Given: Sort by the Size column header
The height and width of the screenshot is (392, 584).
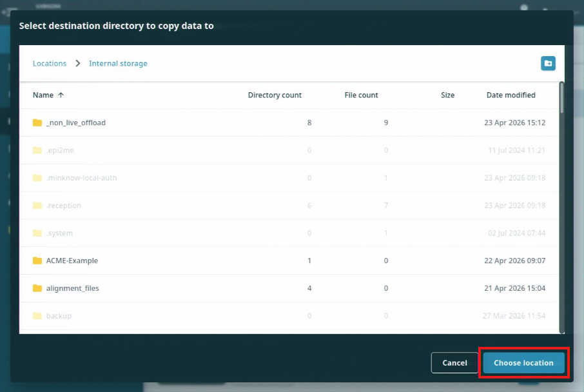Looking at the screenshot, I should (447, 95).
